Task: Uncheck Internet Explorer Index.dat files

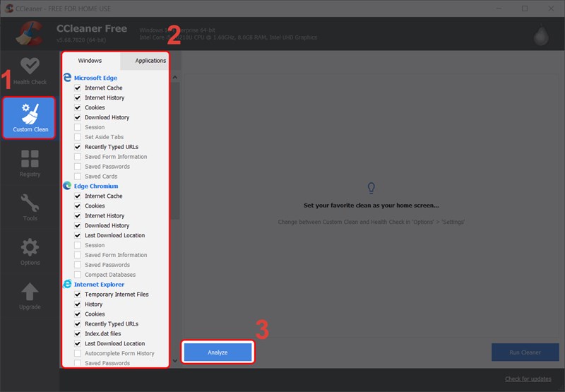Action: point(78,333)
